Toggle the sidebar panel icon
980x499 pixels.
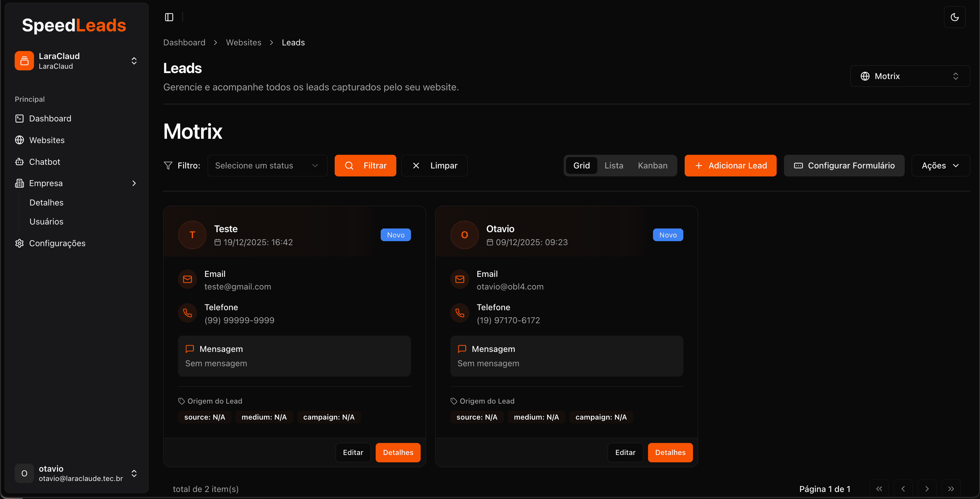pyautogui.click(x=169, y=17)
